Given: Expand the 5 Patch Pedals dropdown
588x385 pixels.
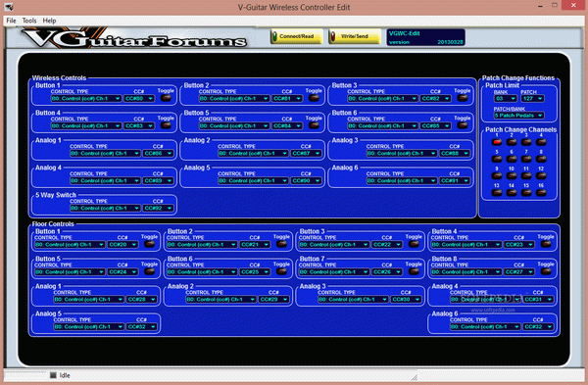Looking at the screenshot, I should coord(518,116).
